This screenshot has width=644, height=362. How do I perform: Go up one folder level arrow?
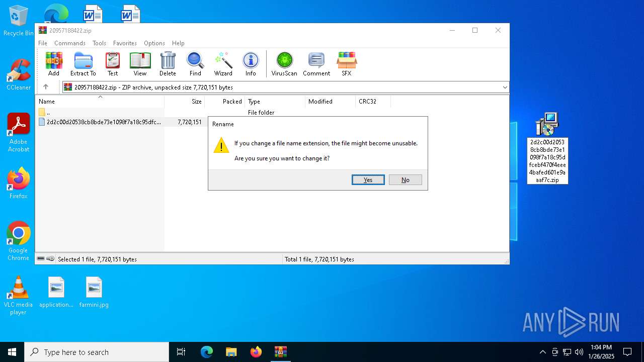pyautogui.click(x=46, y=87)
